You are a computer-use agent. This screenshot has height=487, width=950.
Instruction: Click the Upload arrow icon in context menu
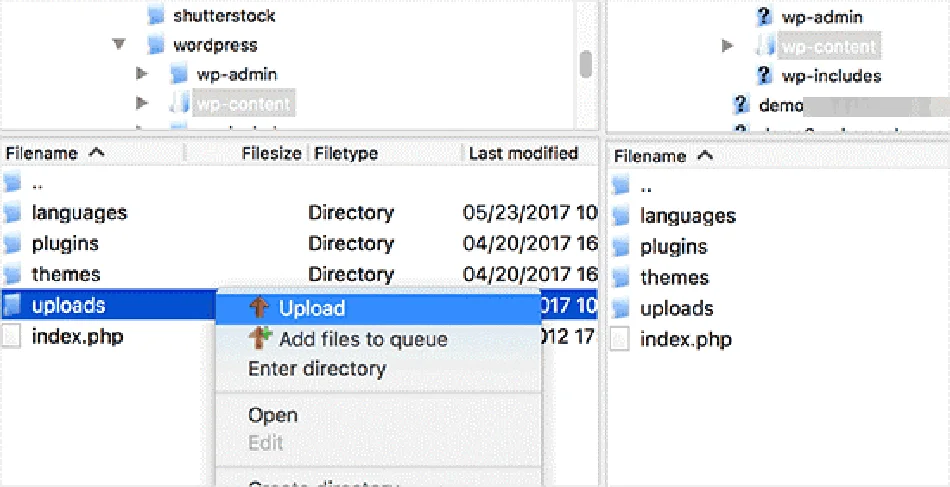point(260,308)
